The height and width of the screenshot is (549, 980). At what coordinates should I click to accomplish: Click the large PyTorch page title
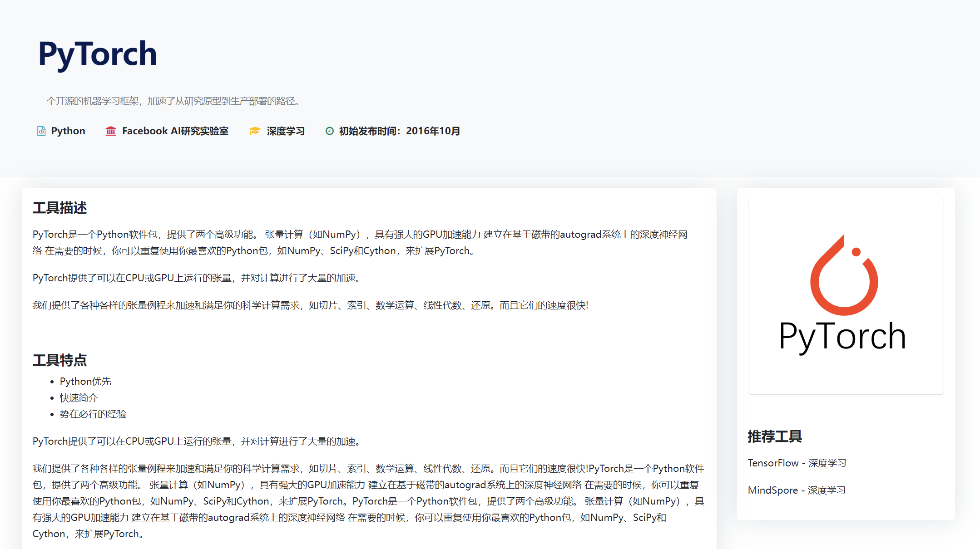[98, 54]
